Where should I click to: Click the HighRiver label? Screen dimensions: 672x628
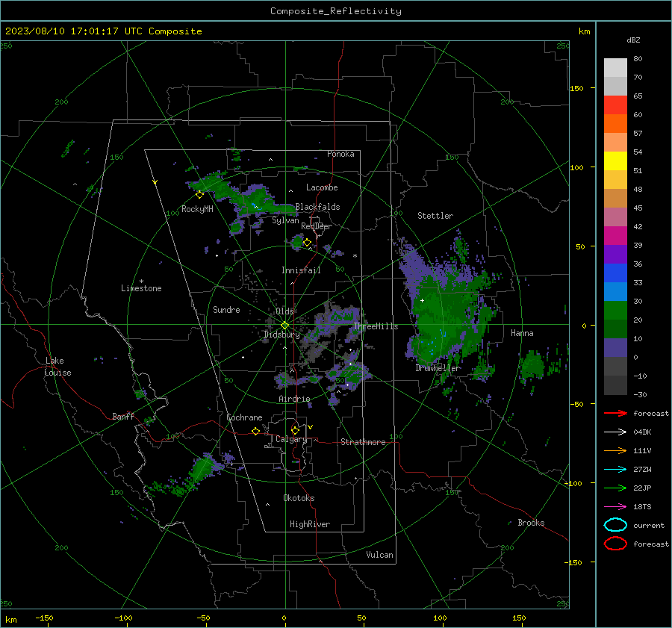tap(310, 524)
